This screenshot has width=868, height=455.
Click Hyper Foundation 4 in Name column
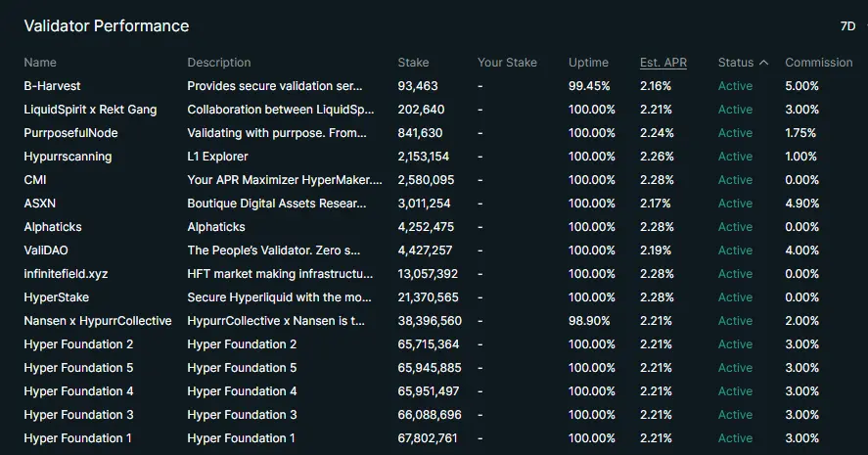(78, 391)
